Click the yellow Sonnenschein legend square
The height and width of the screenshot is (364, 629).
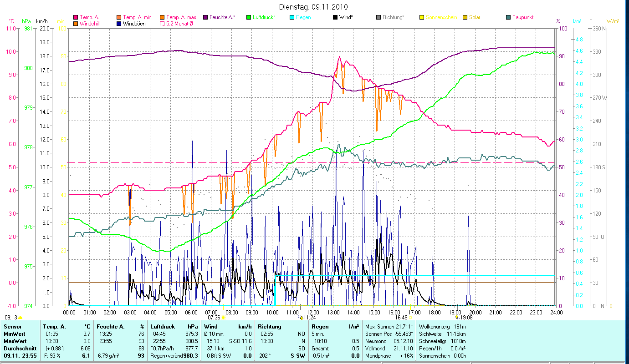(x=422, y=18)
